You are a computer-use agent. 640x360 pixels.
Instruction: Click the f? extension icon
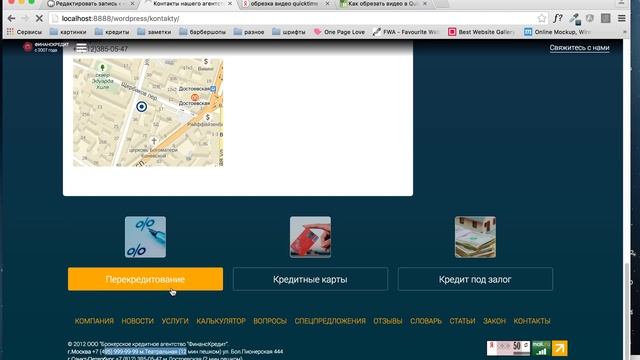pyautogui.click(x=558, y=18)
